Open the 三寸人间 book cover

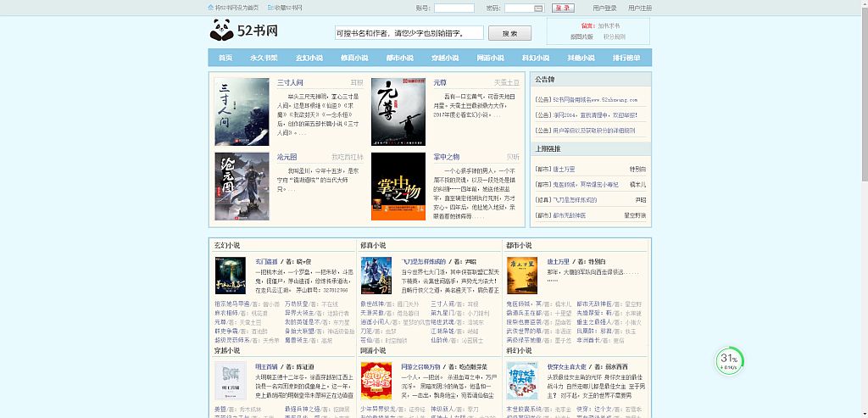(241, 113)
